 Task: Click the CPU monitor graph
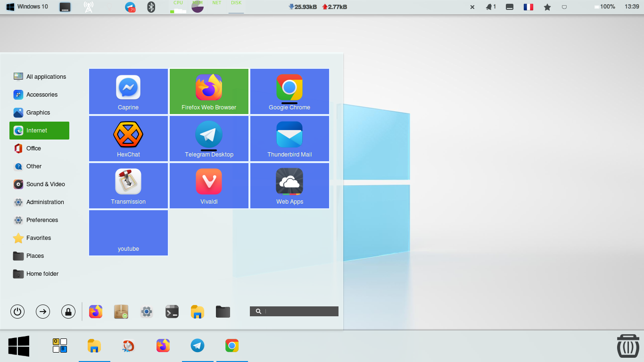point(178,7)
